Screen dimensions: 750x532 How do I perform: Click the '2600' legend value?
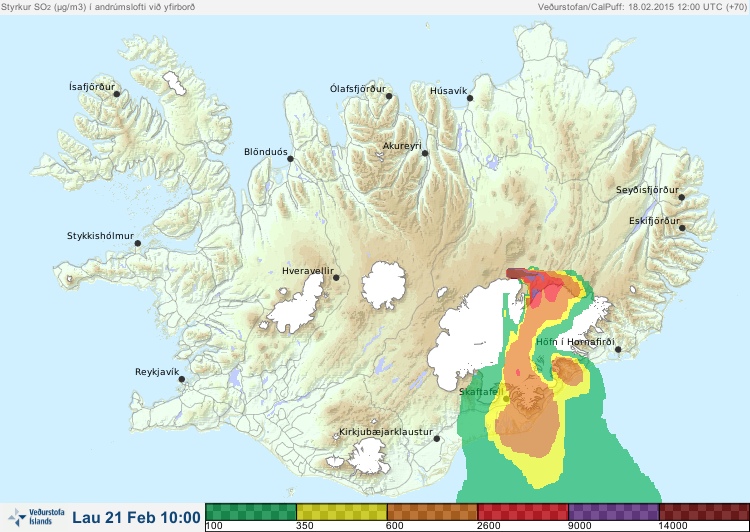click(489, 526)
